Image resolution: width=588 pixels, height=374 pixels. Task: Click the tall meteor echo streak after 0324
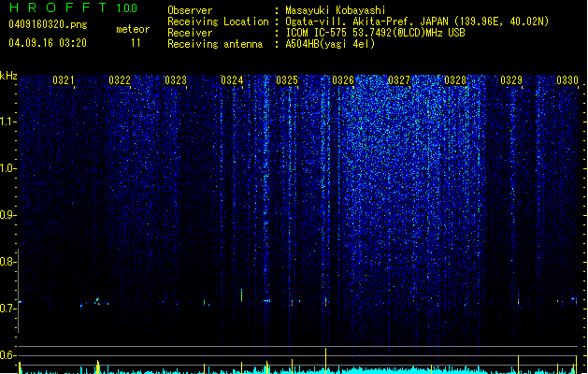[x=241, y=295]
